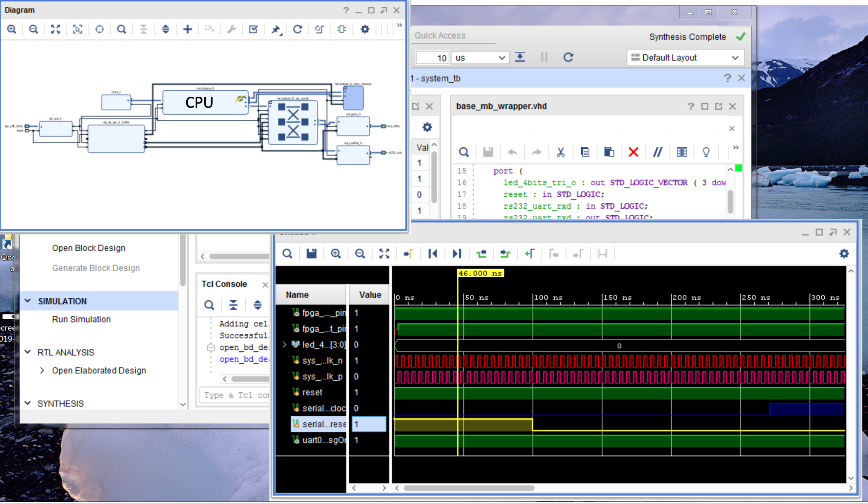868x504 pixels.
Task: Click the zoom in icon in Diagram toolbar
Action: point(12,29)
